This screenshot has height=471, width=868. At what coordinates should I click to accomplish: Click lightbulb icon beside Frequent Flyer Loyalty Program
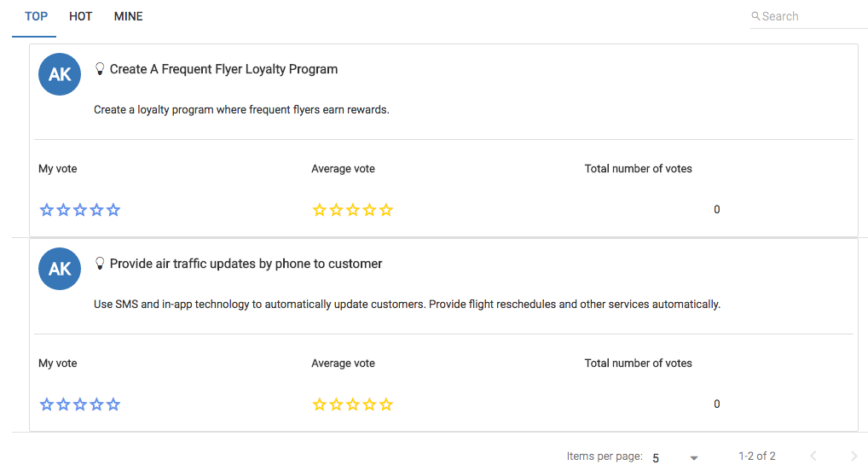(100, 69)
